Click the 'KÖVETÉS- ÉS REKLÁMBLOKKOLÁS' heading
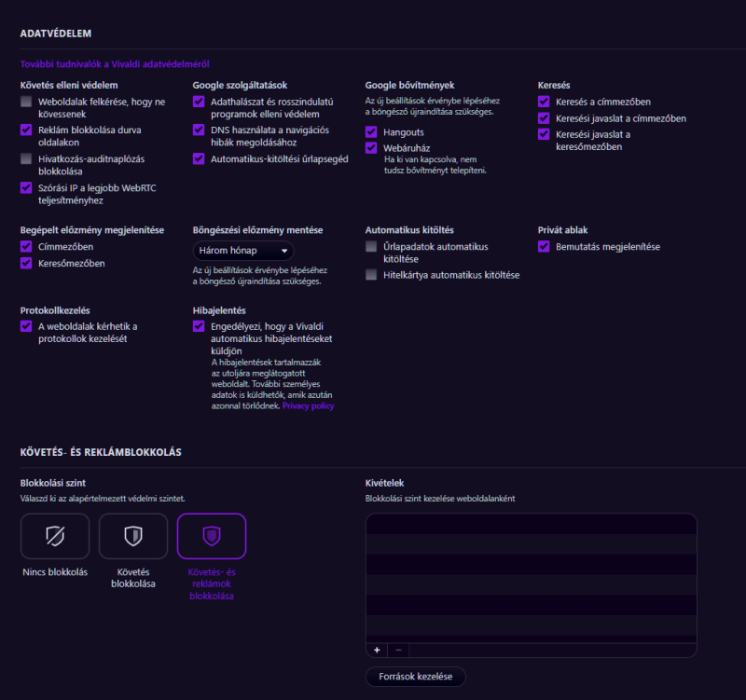Screen dimensions: 746x700 coord(101,452)
